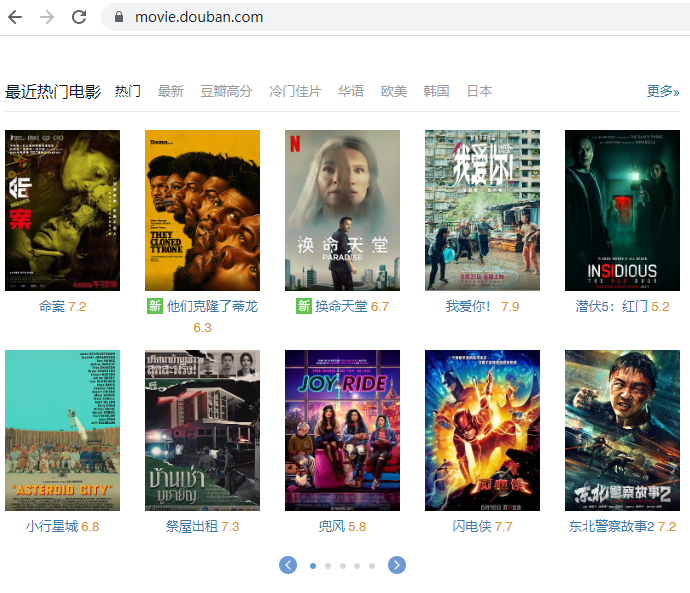
Task: Go to previous page with left arrow
Action: (x=288, y=565)
